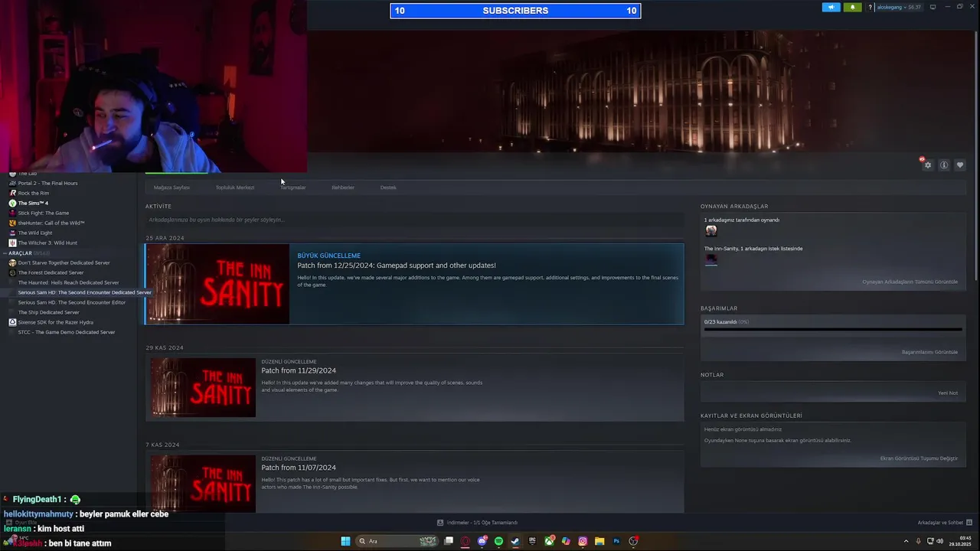
Task: Open Spotify from taskbar
Action: [499, 541]
